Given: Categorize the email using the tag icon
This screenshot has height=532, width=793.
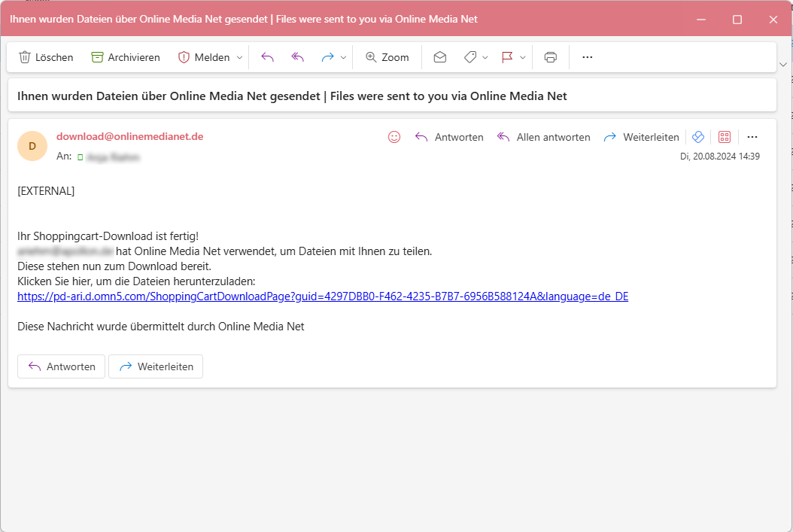Looking at the screenshot, I should [469, 56].
